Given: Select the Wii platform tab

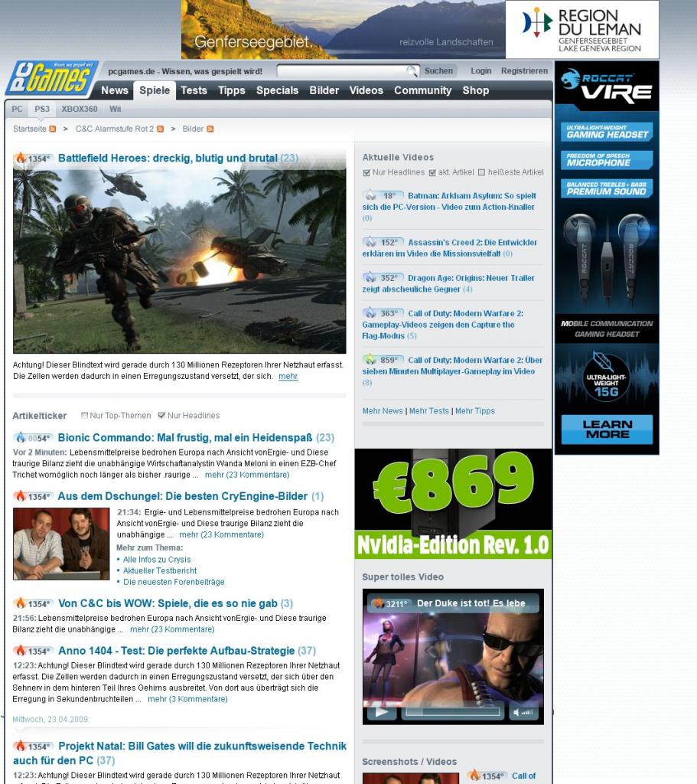Looking at the screenshot, I should pyautogui.click(x=115, y=109).
